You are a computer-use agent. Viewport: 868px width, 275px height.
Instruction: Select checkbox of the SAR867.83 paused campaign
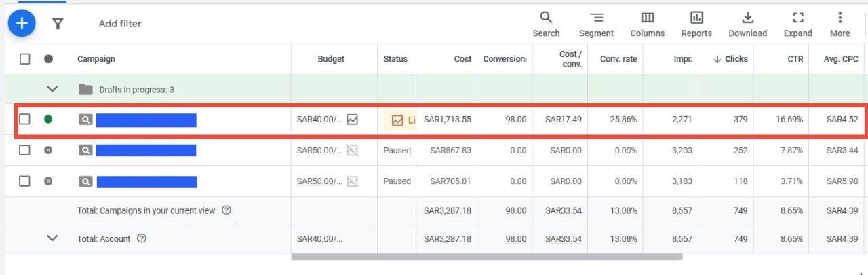pos(25,150)
